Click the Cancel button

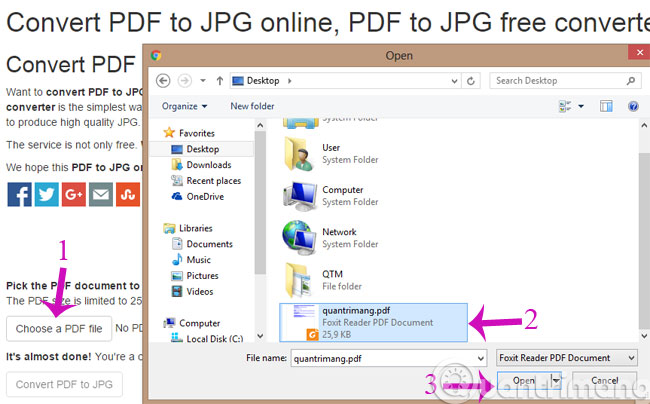click(x=604, y=380)
